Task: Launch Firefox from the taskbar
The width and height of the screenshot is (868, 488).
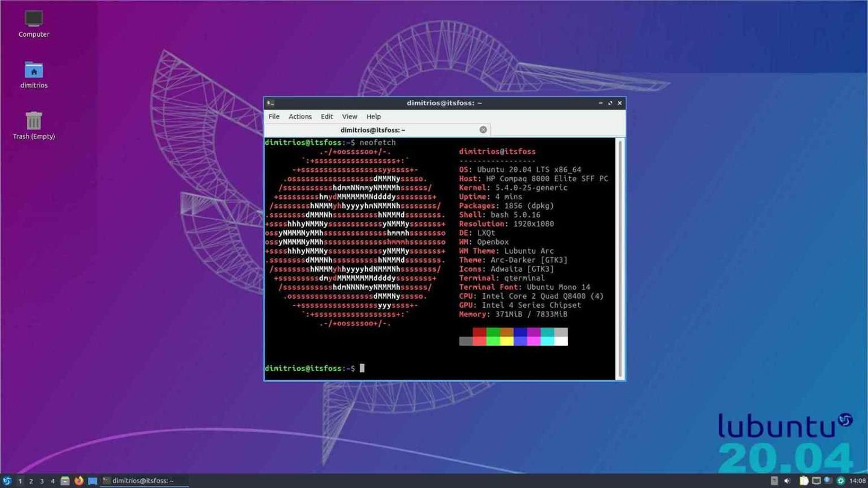Action: [78, 480]
